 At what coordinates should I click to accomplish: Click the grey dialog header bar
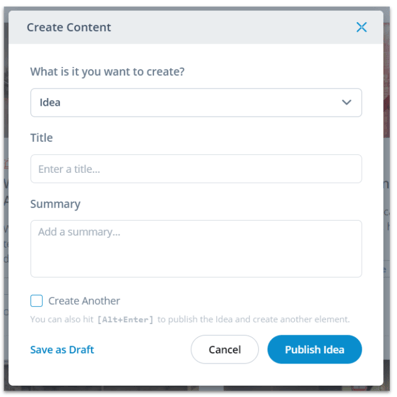[196, 27]
